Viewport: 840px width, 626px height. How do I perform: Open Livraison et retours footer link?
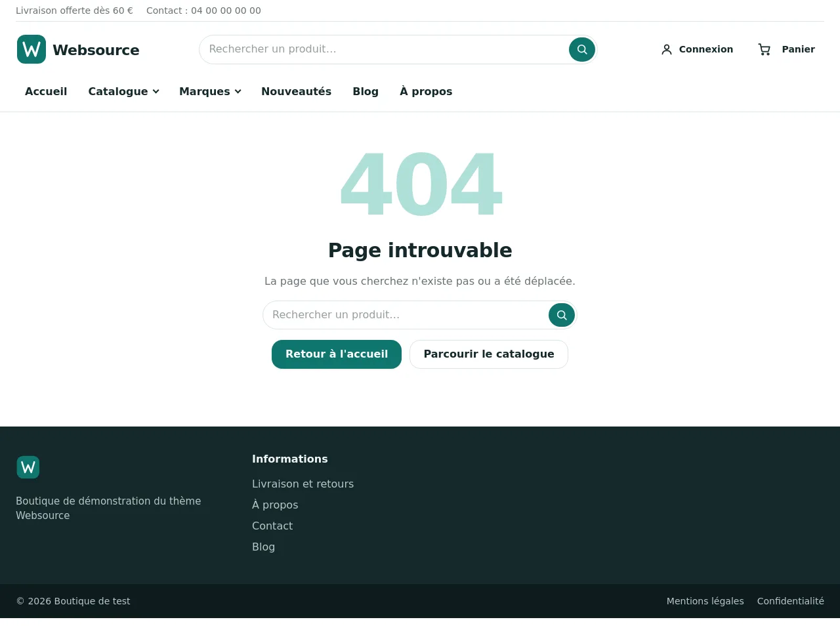[x=303, y=484]
